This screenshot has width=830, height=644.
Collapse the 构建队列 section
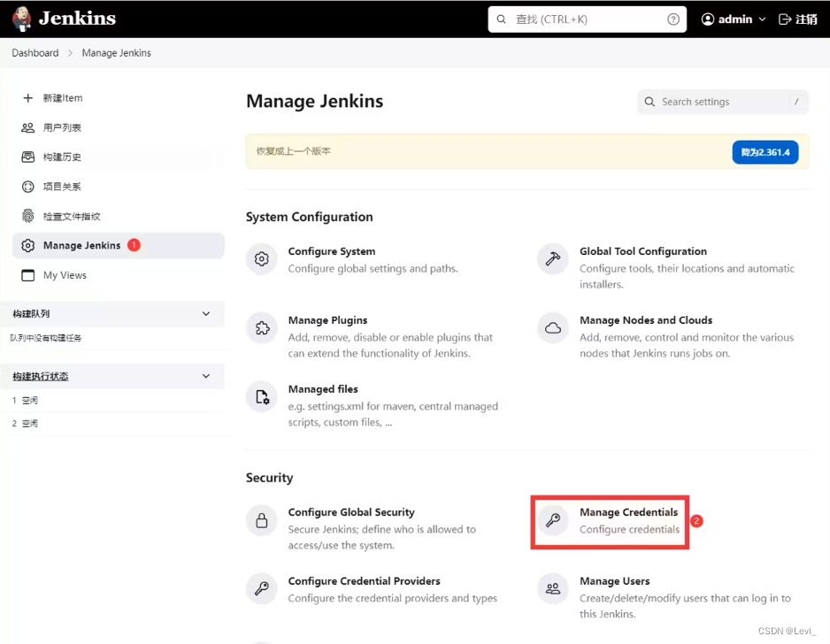[205, 314]
